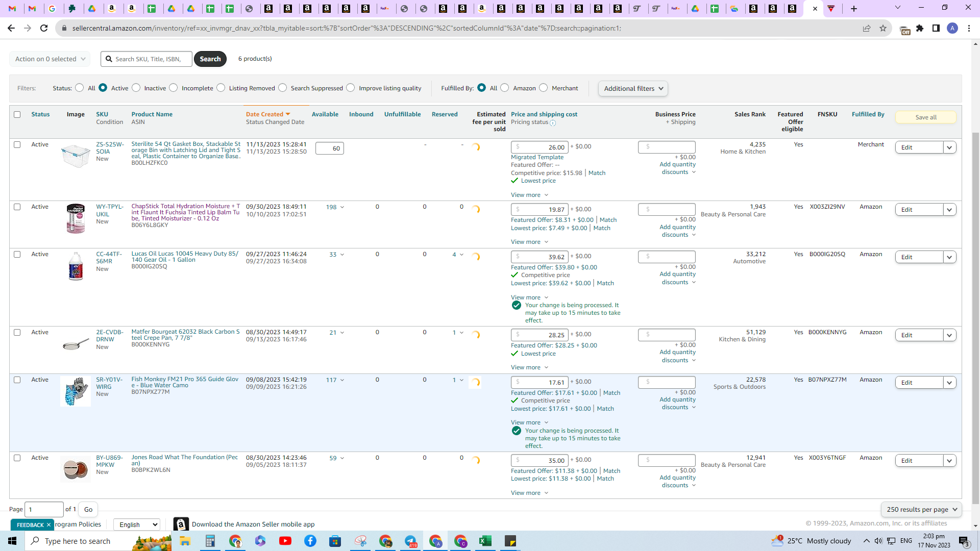Launch Facebook from the taskbar
Screen dimensions: 980x551
(310, 541)
